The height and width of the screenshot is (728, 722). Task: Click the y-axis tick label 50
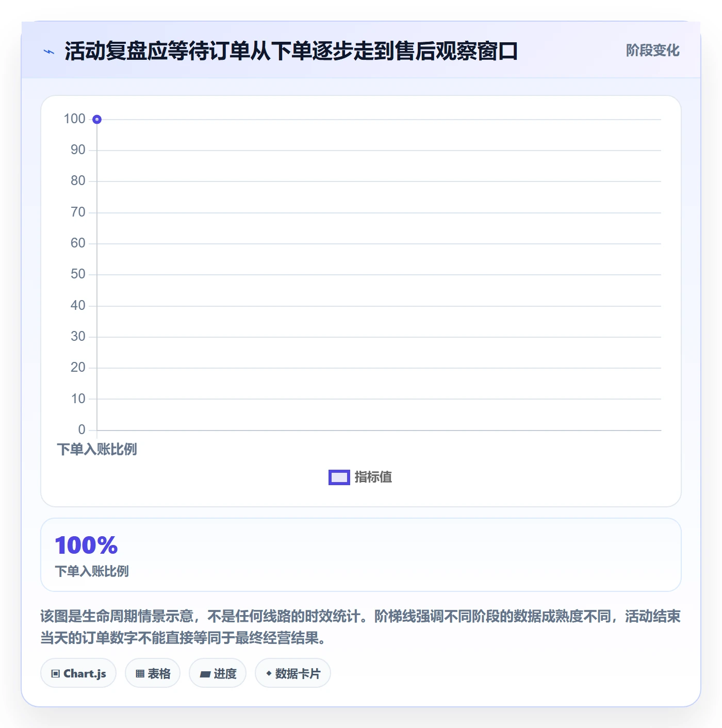[x=78, y=274]
